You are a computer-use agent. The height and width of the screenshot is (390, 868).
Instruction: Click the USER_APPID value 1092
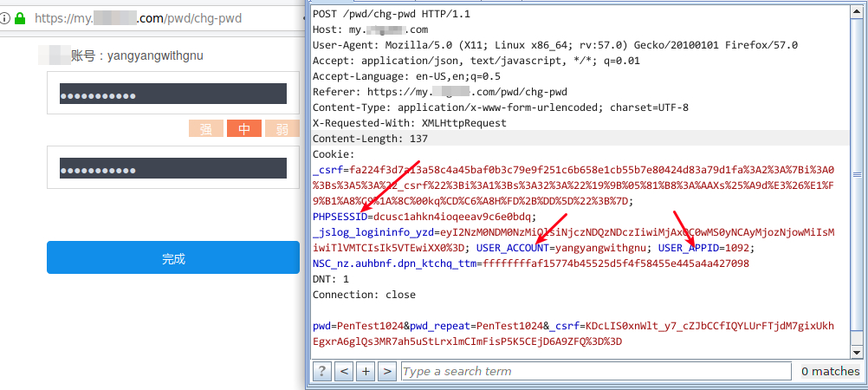(x=737, y=248)
